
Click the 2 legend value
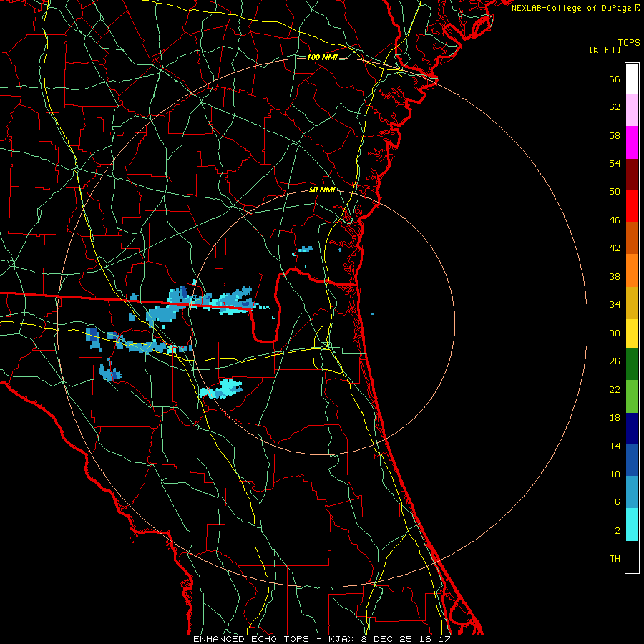(x=618, y=531)
